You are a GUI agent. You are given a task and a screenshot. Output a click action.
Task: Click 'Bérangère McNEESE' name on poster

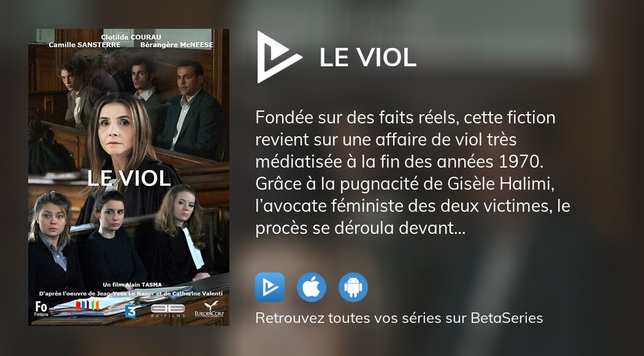coord(177,45)
